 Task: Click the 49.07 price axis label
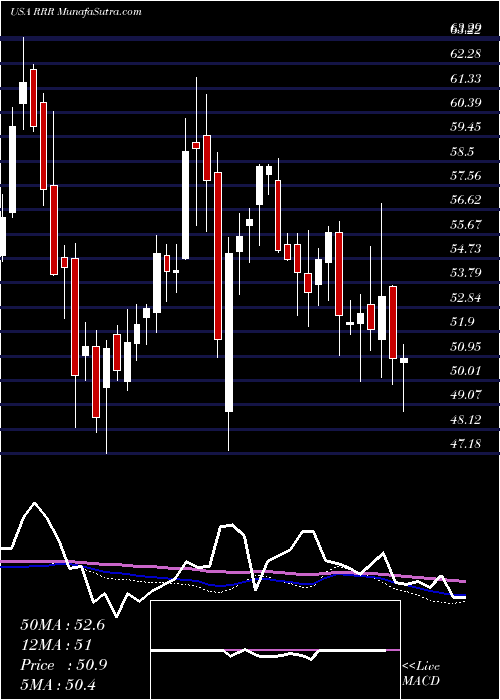click(466, 394)
